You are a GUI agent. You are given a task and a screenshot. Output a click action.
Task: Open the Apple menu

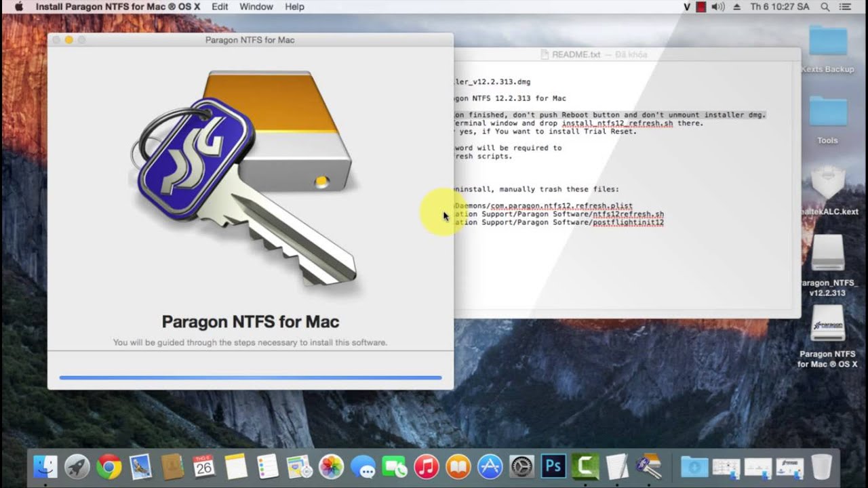click(18, 7)
